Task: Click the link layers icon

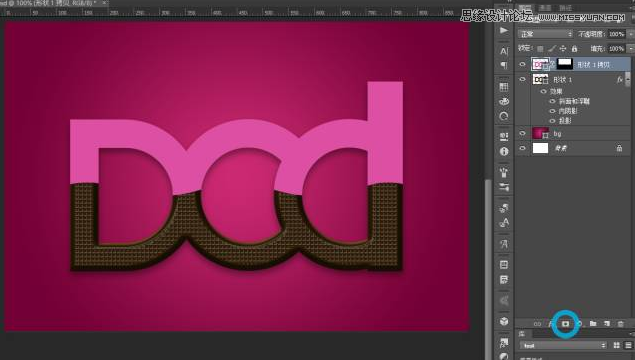Action: 537,324
